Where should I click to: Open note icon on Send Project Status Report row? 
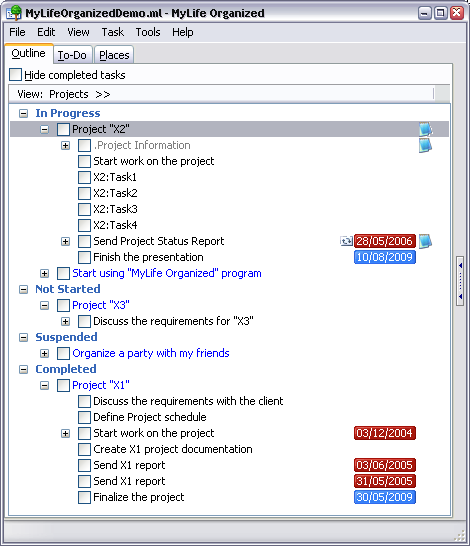[x=425, y=241]
